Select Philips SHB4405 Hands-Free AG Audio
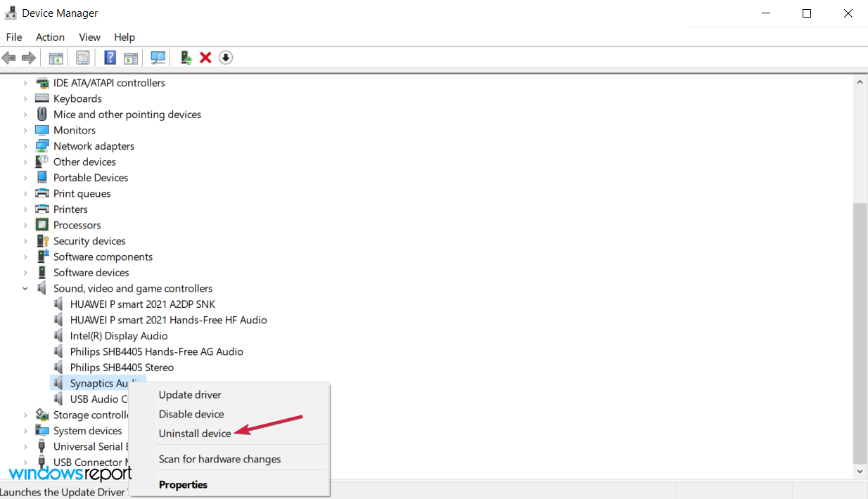 coord(157,351)
